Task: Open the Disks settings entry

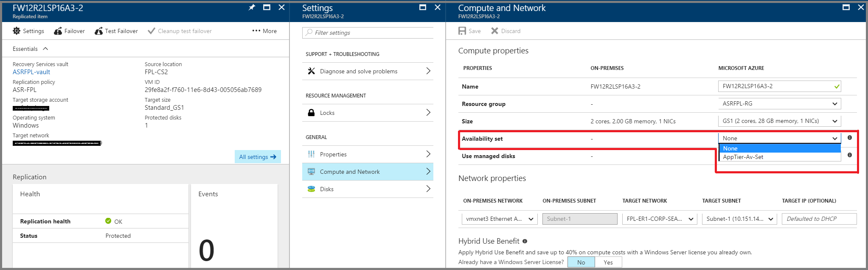Action: (x=368, y=189)
